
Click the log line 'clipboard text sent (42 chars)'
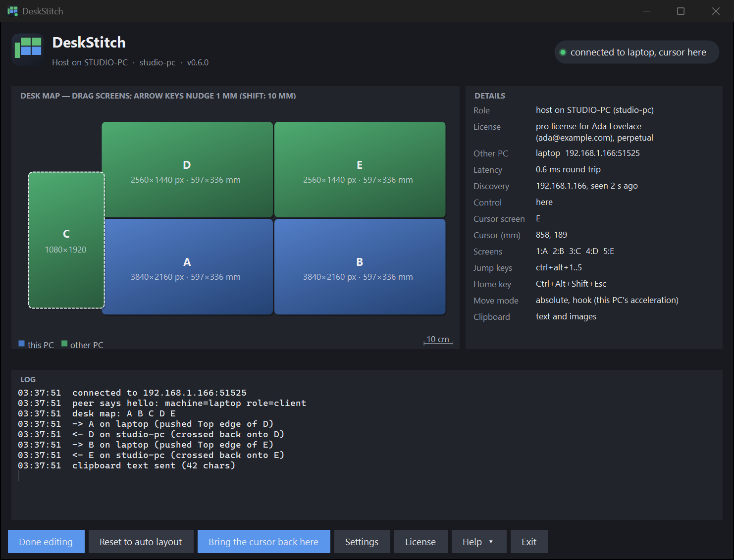pyautogui.click(x=154, y=465)
